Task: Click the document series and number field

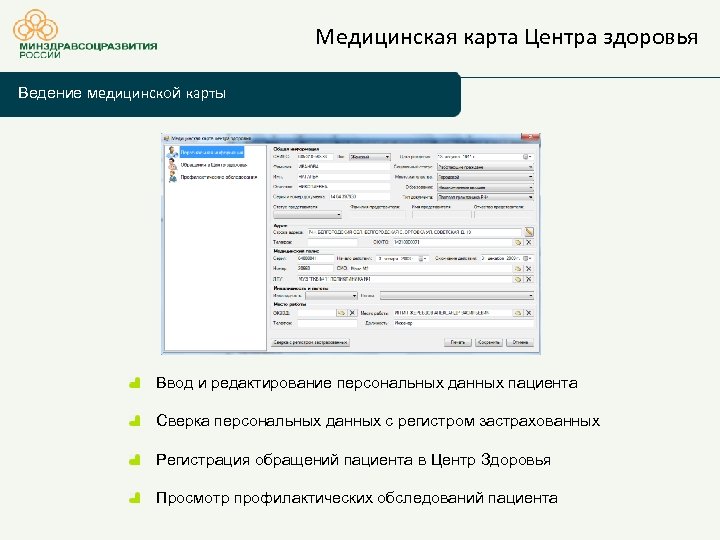Action: pos(359,197)
